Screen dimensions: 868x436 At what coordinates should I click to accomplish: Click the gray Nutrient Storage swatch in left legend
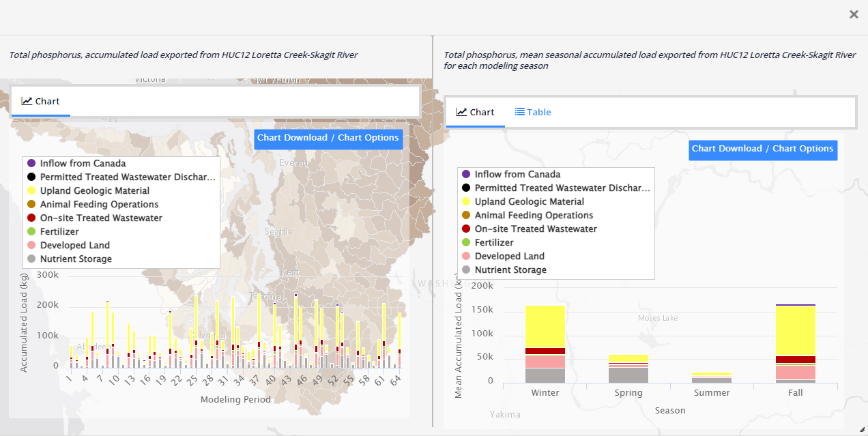pos(31,259)
